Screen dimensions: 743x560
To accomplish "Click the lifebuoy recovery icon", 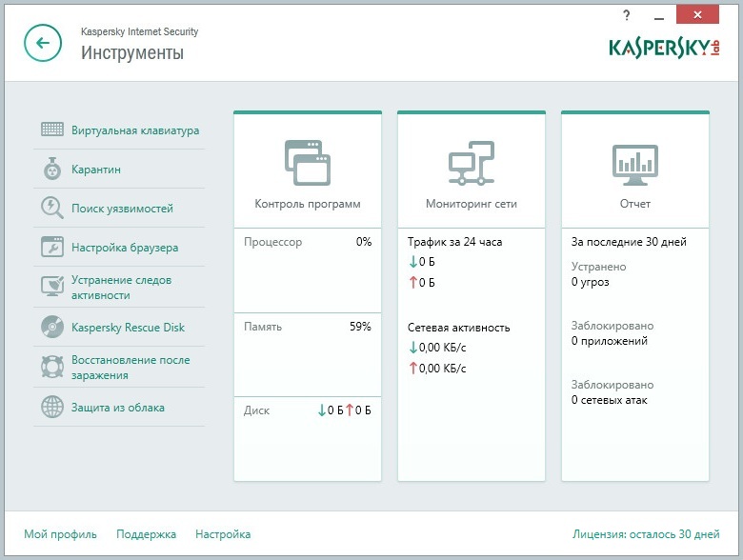I will (52, 367).
